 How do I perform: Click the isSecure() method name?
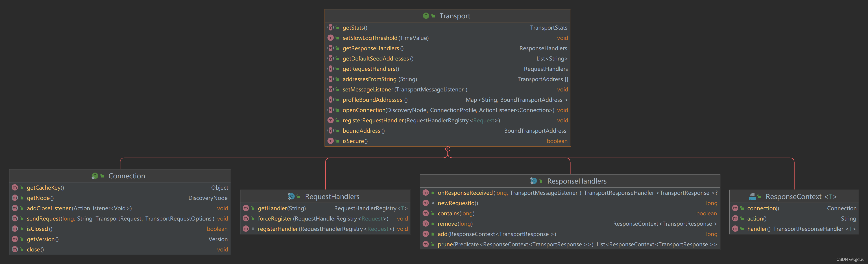click(355, 141)
